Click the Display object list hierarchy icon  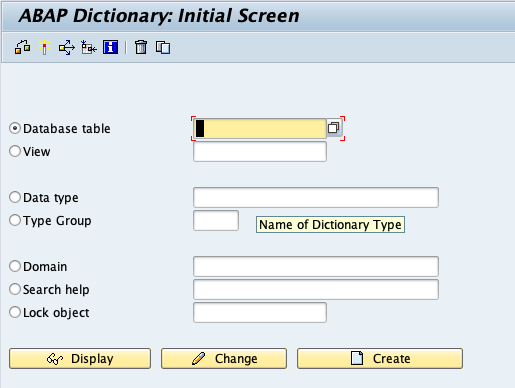(89, 47)
